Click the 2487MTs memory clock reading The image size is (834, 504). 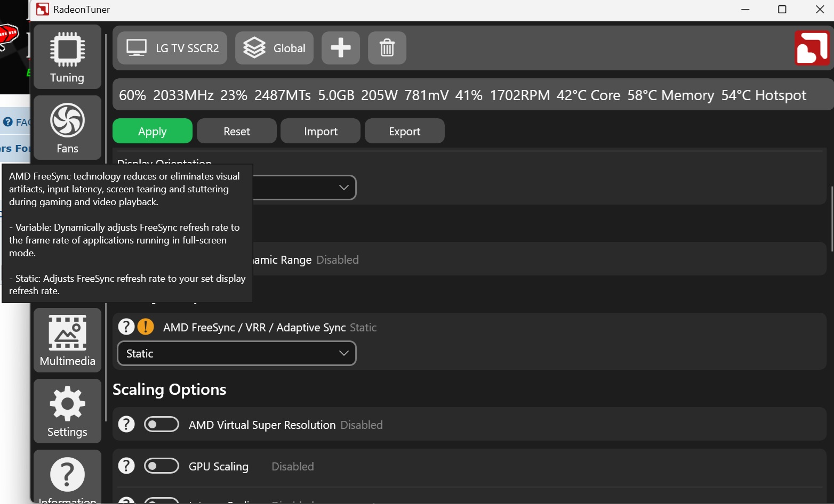click(283, 95)
